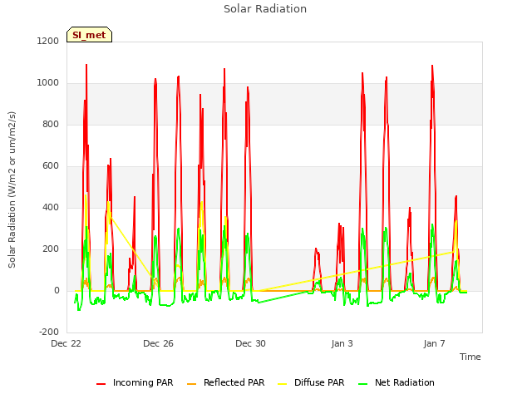Toggle the Net Radiation legend entry

click(x=397, y=382)
